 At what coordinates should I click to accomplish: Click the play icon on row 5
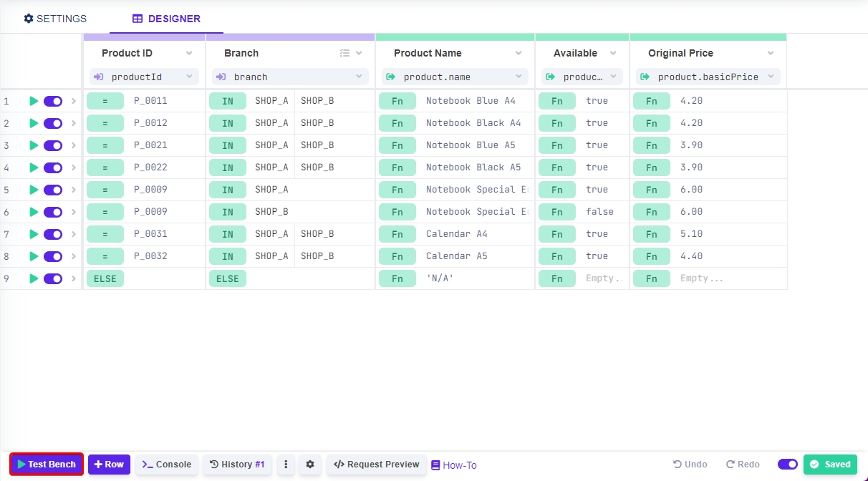[x=34, y=190]
